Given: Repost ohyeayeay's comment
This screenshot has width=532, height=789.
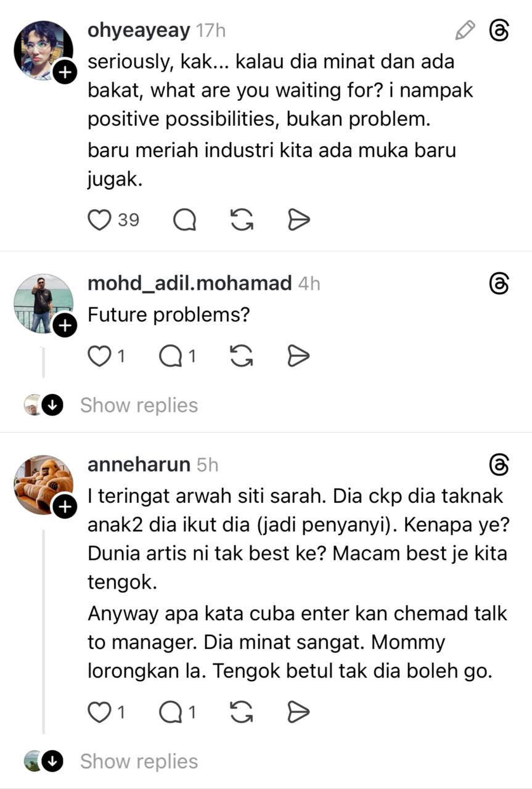Looking at the screenshot, I should (242, 219).
